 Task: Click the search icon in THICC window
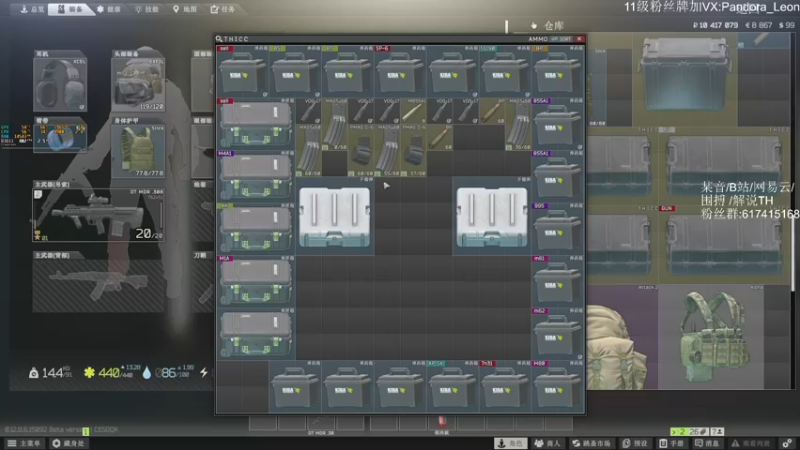219,39
